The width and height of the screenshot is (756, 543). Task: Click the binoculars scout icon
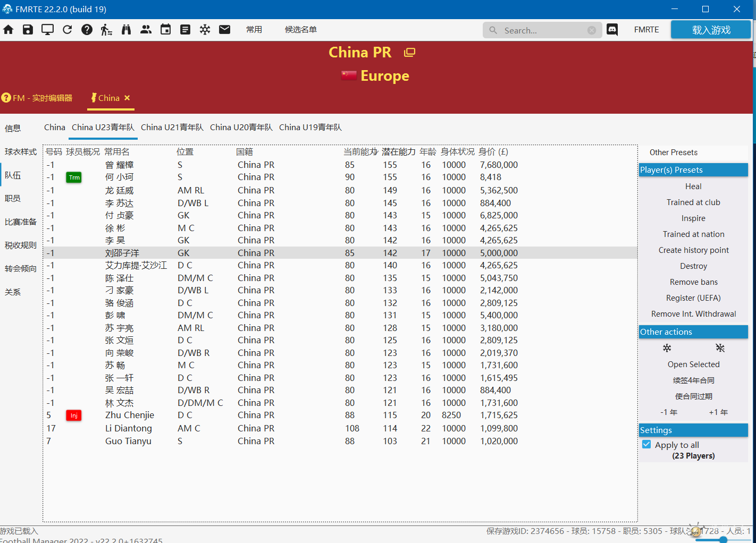click(126, 30)
